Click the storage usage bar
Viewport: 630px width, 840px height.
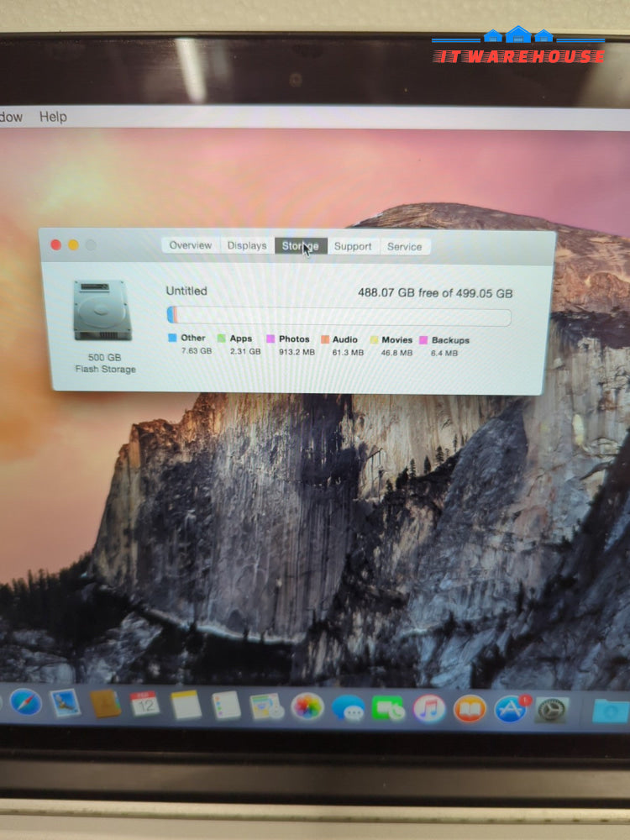pos(339,317)
